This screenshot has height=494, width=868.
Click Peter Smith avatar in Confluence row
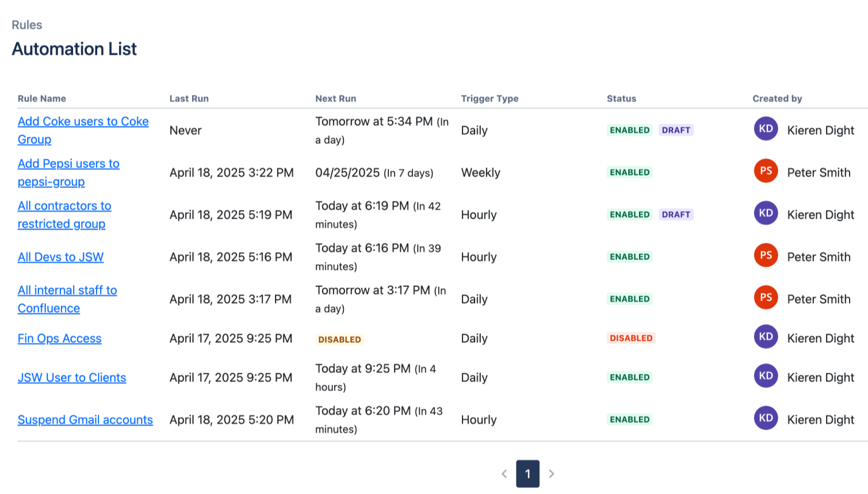766,298
